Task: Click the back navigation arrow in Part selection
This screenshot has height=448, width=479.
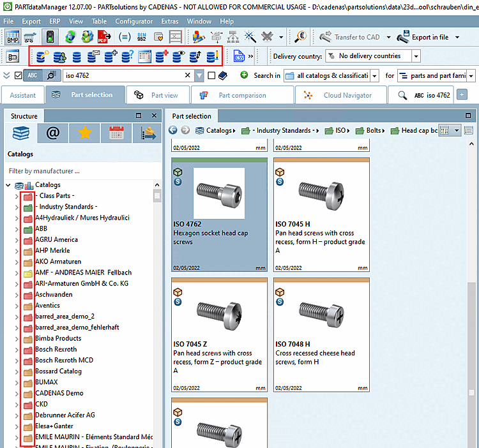Action: click(x=173, y=130)
